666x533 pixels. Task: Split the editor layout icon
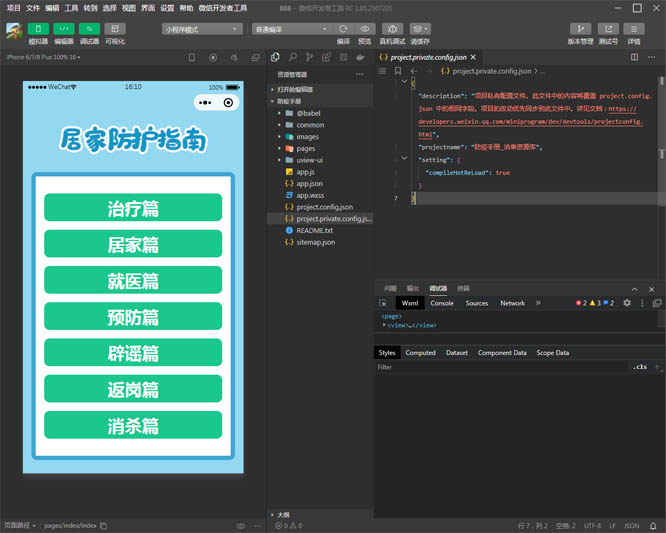[x=634, y=57]
